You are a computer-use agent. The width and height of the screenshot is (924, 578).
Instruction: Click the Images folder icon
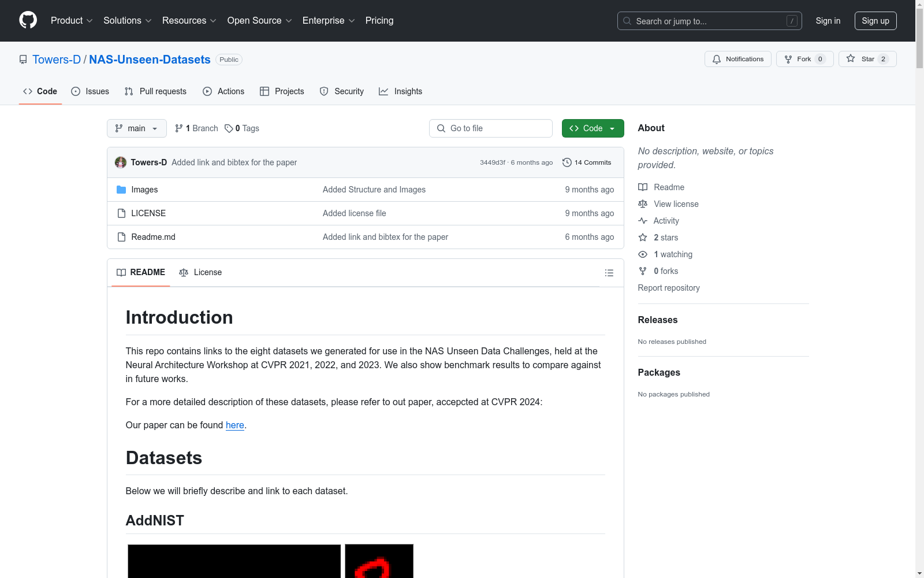pos(121,190)
